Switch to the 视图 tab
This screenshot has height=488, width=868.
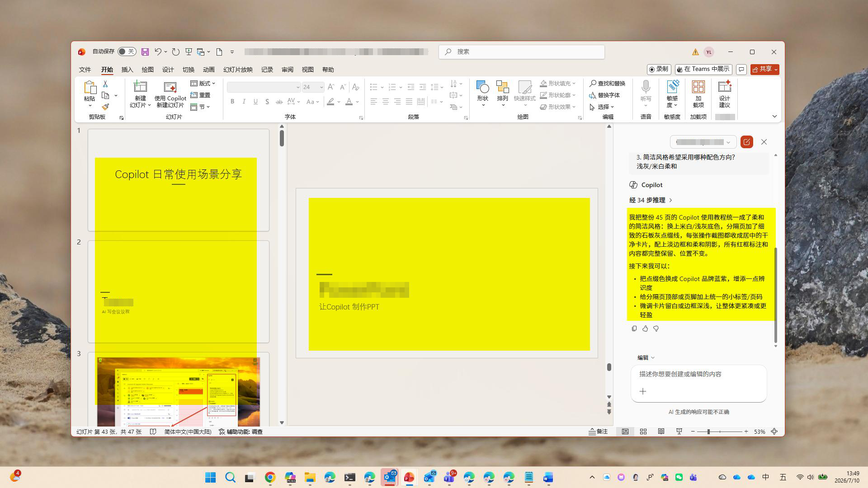308,70
